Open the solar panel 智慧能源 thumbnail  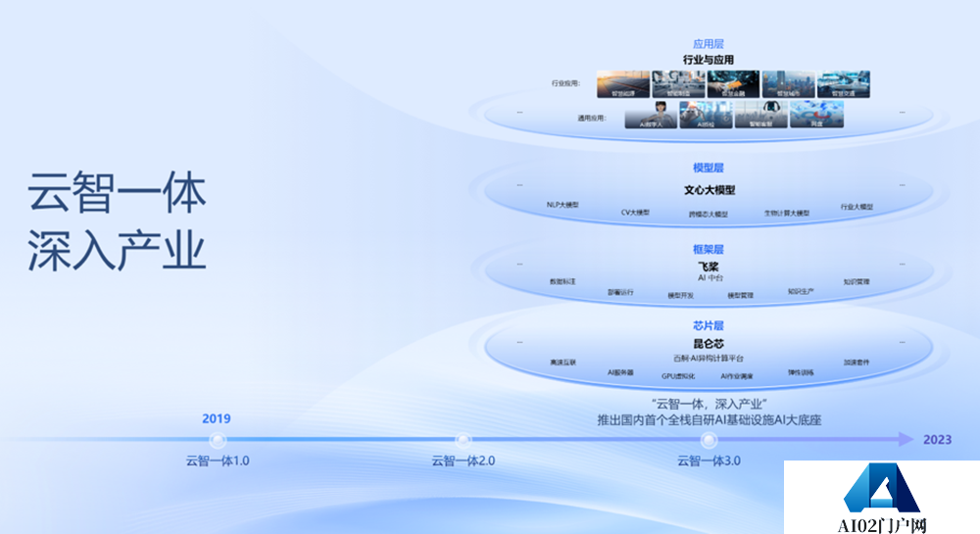coord(623,84)
